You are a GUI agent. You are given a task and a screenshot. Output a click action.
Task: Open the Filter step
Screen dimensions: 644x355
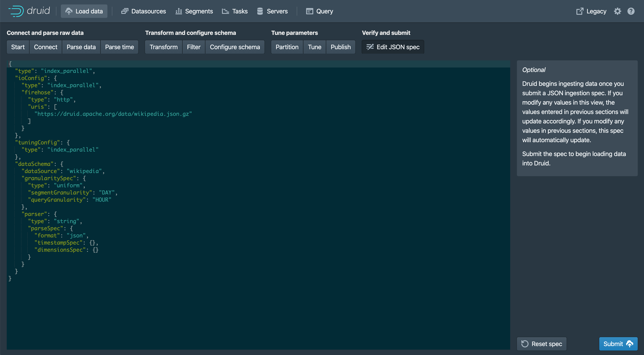(194, 47)
